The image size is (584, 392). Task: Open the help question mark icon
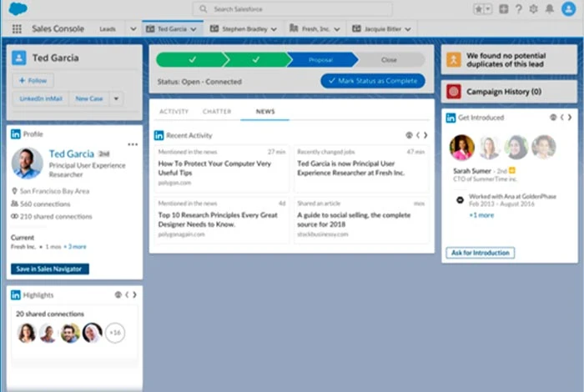pyautogui.click(x=518, y=9)
